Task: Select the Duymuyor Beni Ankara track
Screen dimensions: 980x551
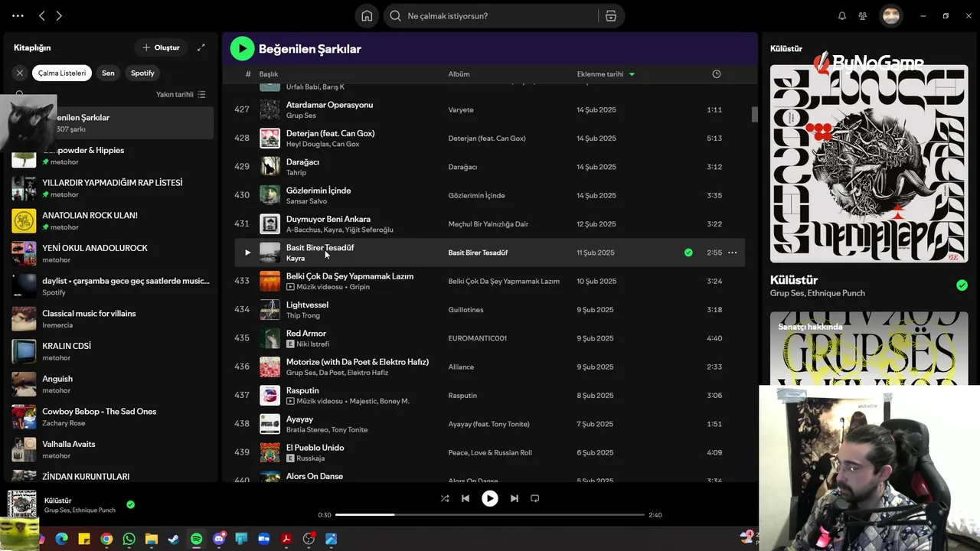Action: (328, 219)
